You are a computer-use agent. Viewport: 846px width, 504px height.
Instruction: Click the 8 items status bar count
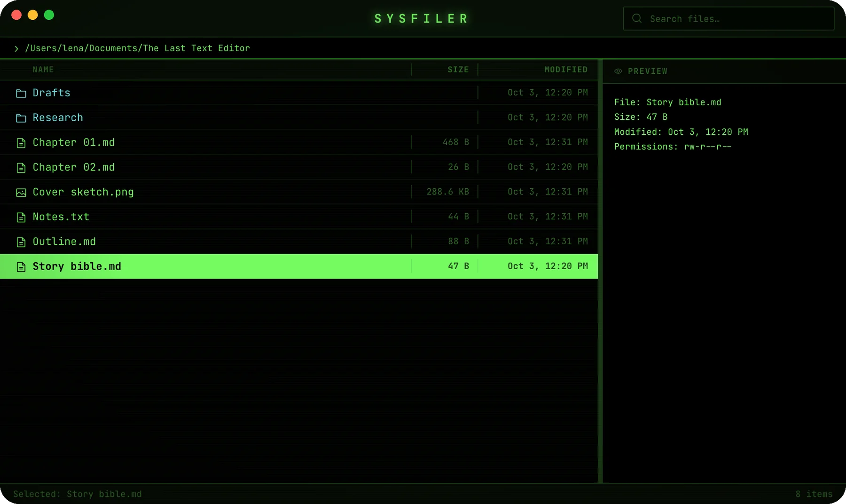814,494
